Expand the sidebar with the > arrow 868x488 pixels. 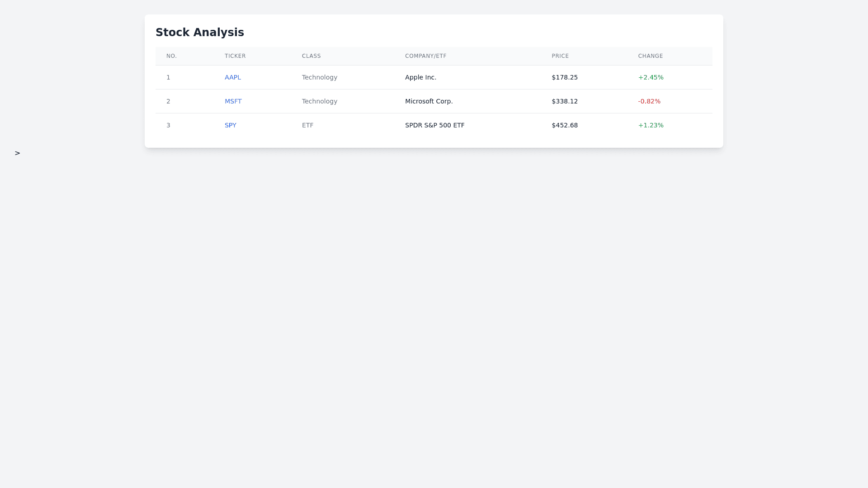tap(17, 153)
